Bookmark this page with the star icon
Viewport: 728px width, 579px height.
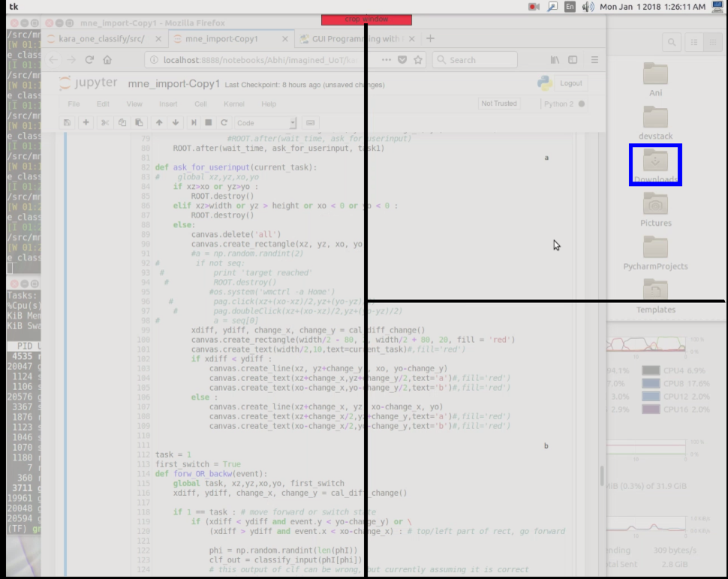point(418,60)
